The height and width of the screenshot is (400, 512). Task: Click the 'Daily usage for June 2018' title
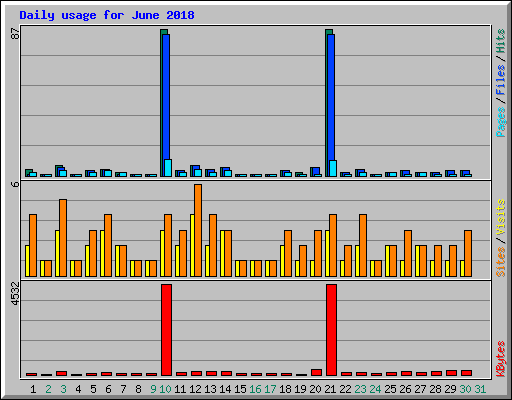coord(107,15)
